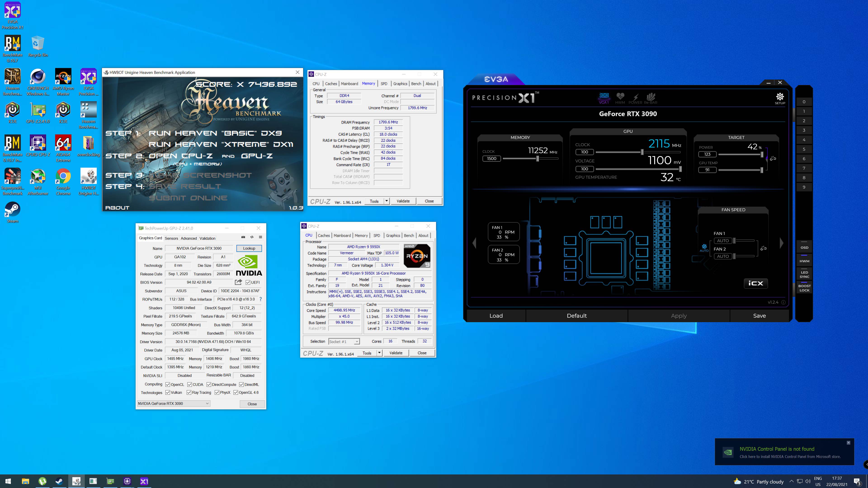Viewport: 868px width, 488px height.
Task: Open the GPU selection dropdown in GPU-Z
Action: click(x=174, y=404)
